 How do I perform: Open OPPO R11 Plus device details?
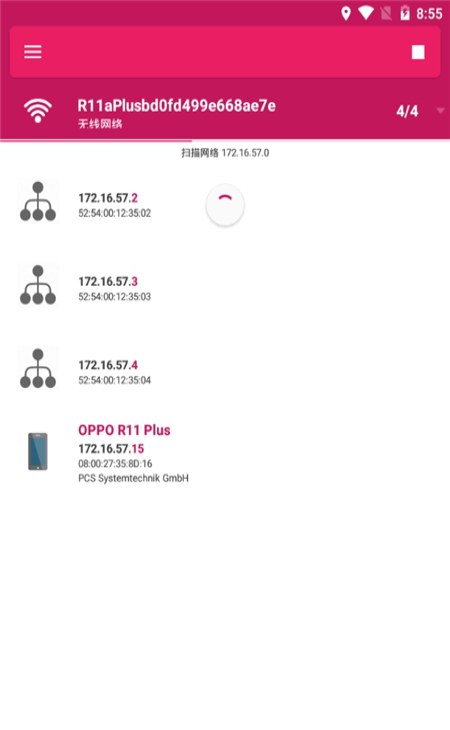[225, 453]
